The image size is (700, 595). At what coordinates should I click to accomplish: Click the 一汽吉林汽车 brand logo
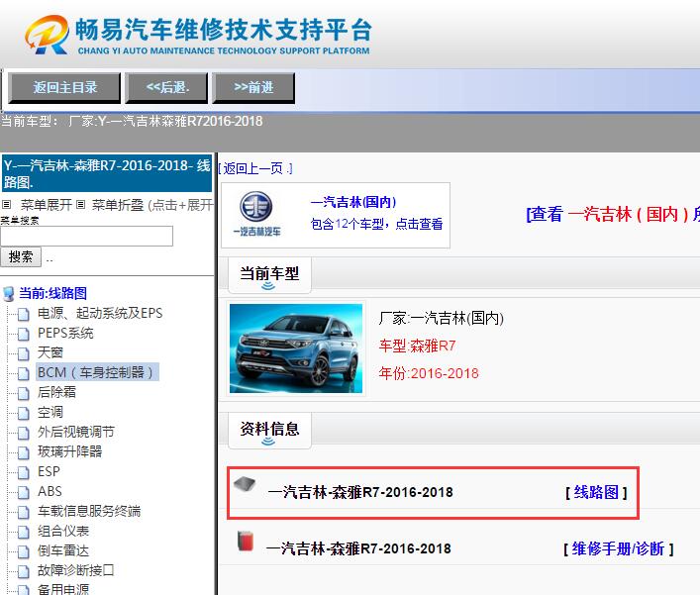(256, 214)
